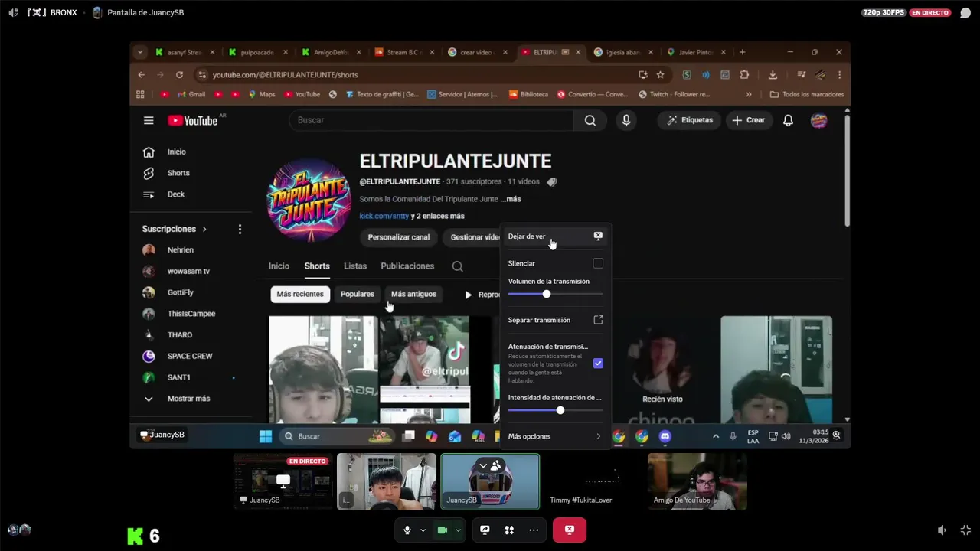The height and width of the screenshot is (551, 980).
Task: Click the channel search magnifier next to Publicaciones
Action: pos(457,266)
